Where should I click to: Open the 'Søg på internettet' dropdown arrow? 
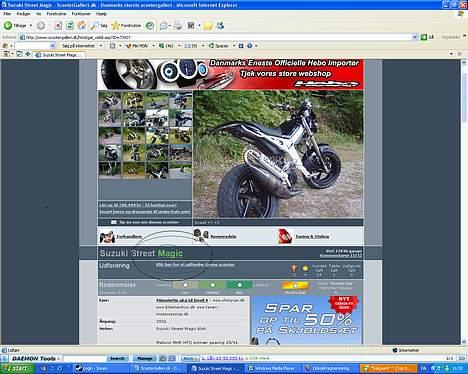click(x=101, y=46)
